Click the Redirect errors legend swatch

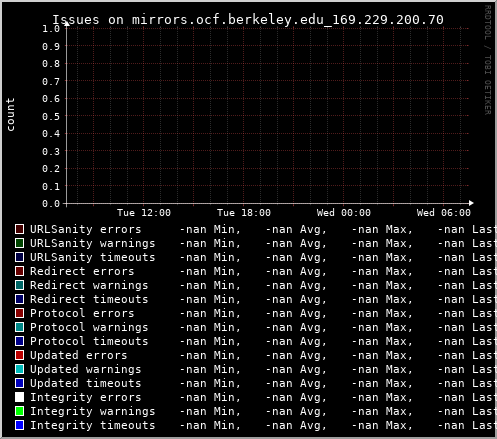pyautogui.click(x=19, y=271)
